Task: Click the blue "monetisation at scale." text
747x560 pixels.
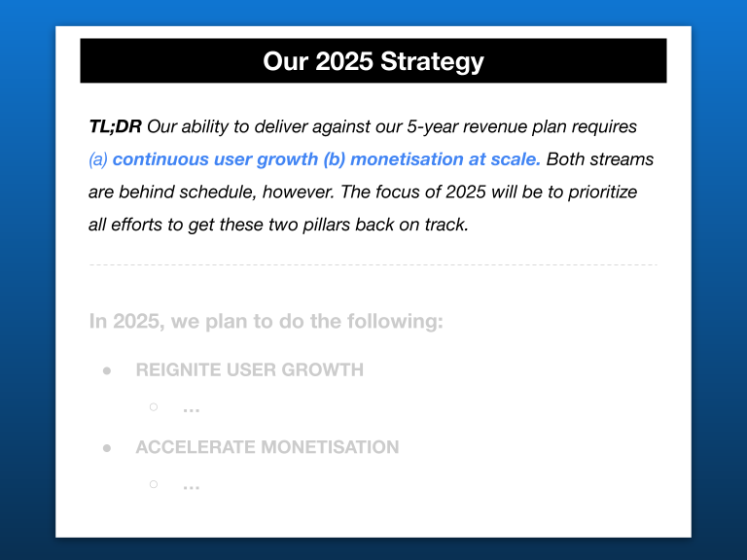Action: [445, 159]
